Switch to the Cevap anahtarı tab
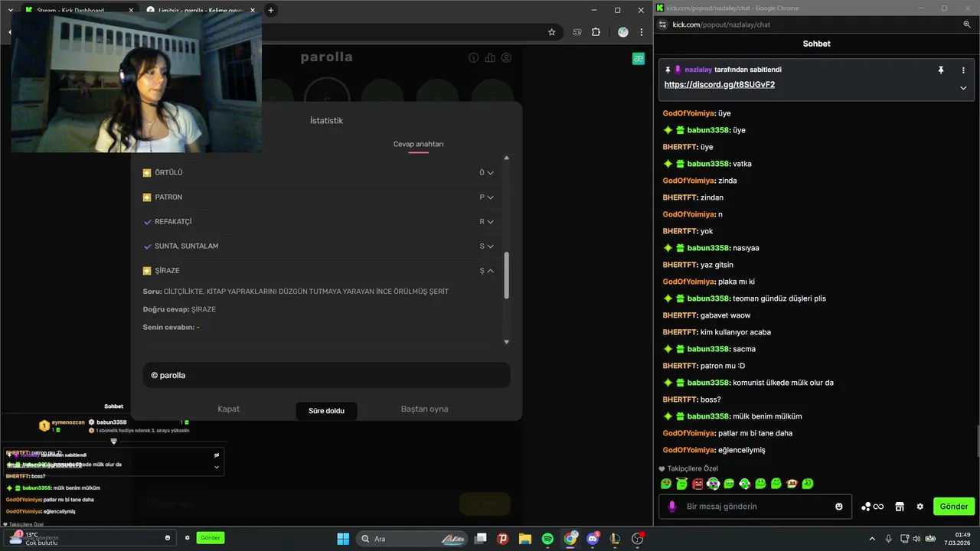This screenshot has height=551, width=980. (x=418, y=144)
